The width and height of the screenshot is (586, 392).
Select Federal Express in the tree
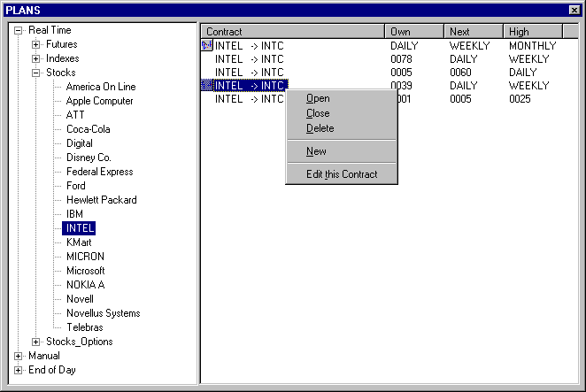(99, 172)
